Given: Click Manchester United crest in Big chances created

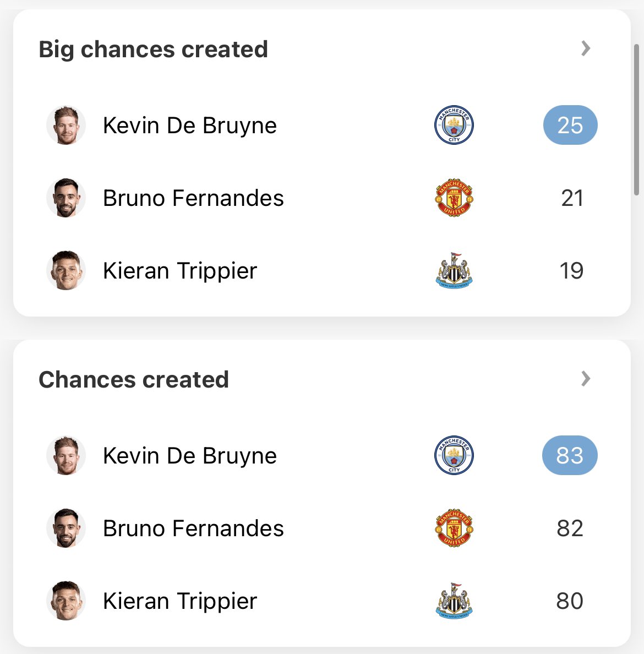Looking at the screenshot, I should pos(454,198).
